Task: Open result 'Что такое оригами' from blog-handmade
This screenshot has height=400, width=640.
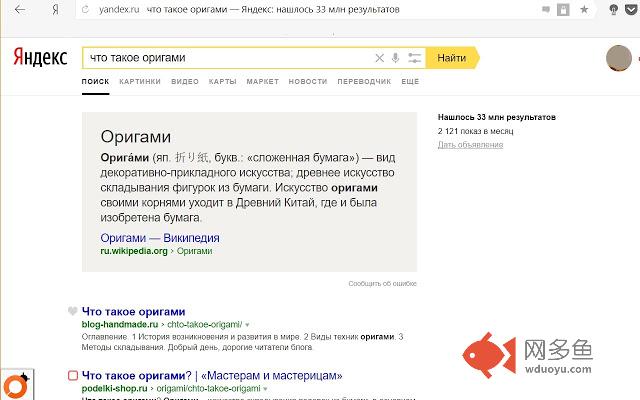Action: click(x=133, y=311)
